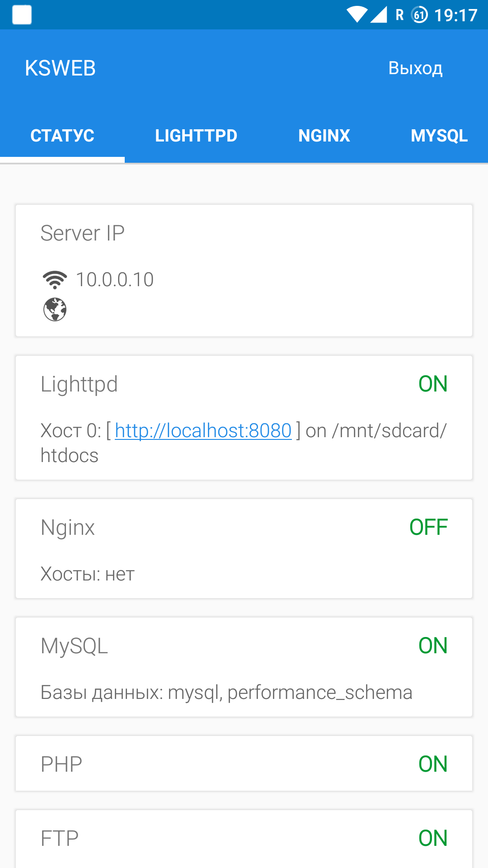488x868 pixels.
Task: Open the http://localhost:8080 link
Action: click(x=203, y=430)
